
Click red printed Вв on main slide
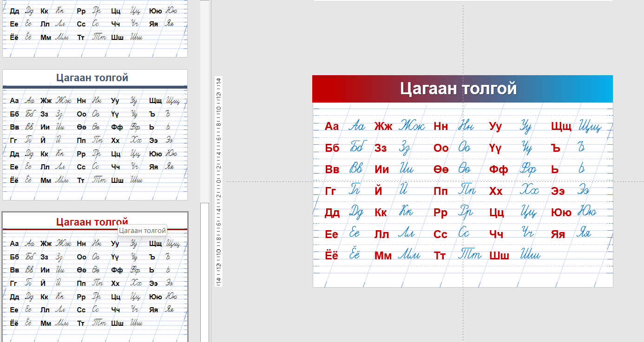point(332,169)
